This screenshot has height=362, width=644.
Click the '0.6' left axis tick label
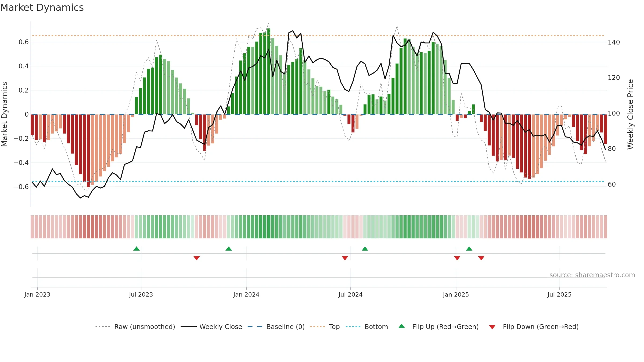(24, 42)
